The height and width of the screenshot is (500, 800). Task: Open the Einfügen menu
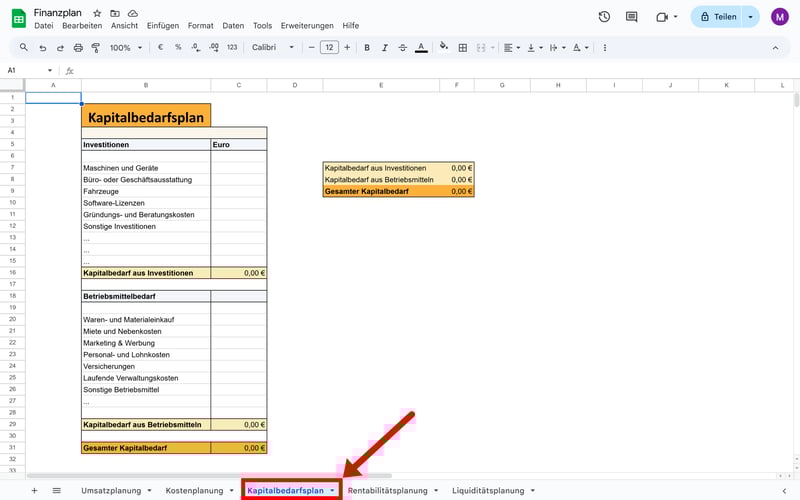(163, 25)
